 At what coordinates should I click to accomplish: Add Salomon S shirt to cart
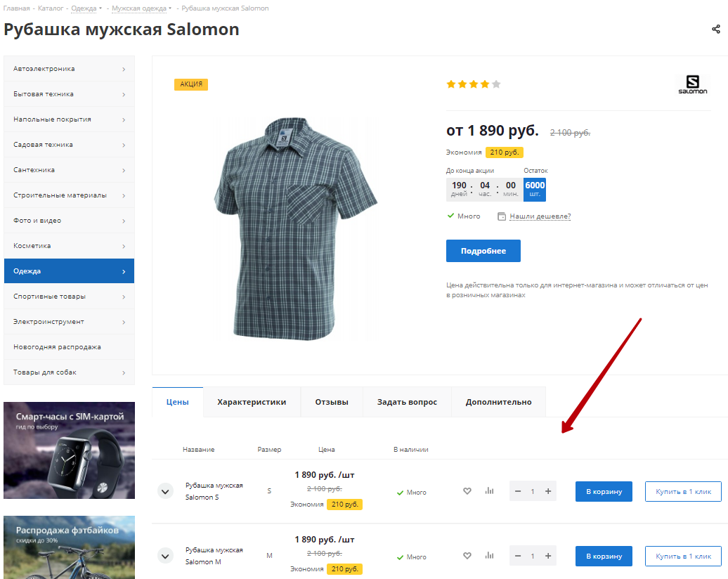tap(604, 492)
